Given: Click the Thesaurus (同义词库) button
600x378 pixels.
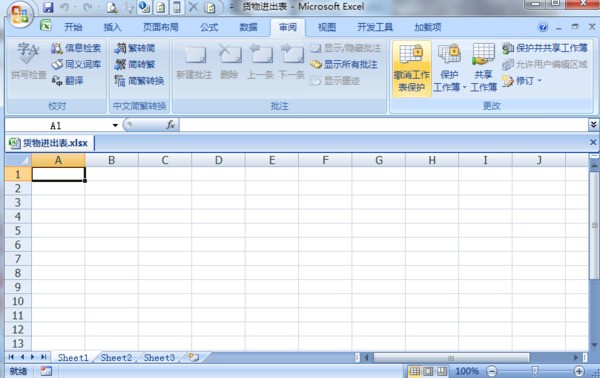Looking at the screenshot, I should click(76, 64).
